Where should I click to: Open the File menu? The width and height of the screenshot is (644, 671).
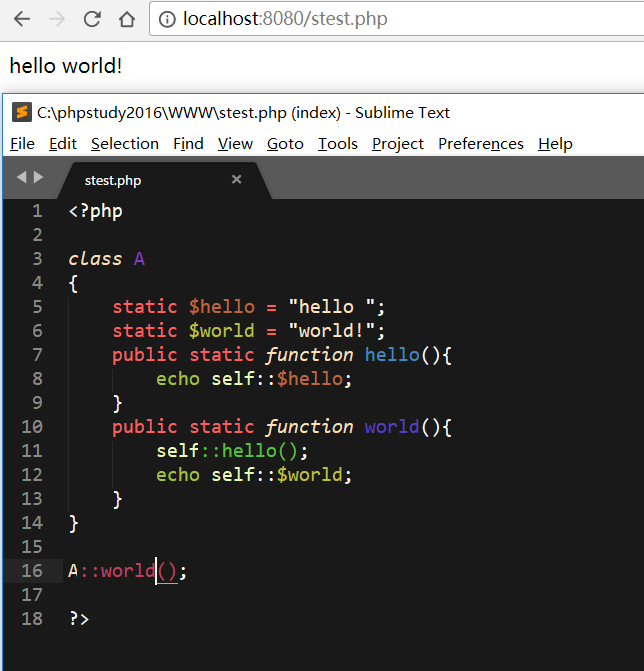pyautogui.click(x=22, y=144)
